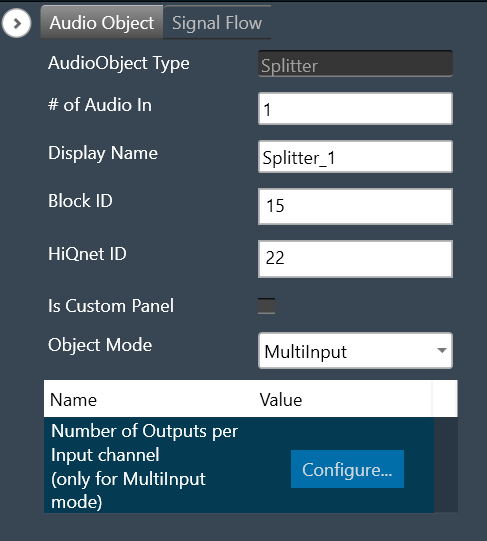Click the AudioObject Type label
This screenshot has width=487, height=541.
click(119, 63)
